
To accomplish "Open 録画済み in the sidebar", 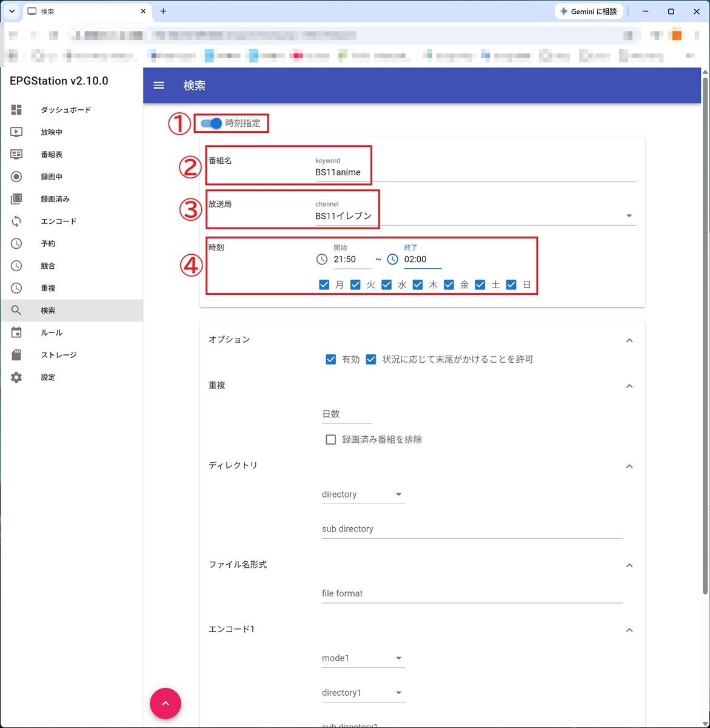I will point(72,199).
